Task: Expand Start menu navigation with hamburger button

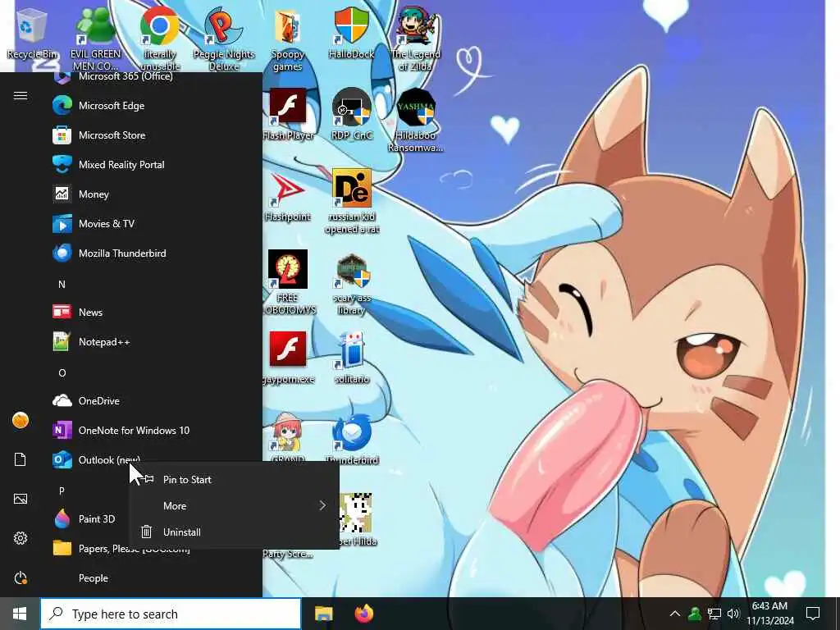Action: 21,96
